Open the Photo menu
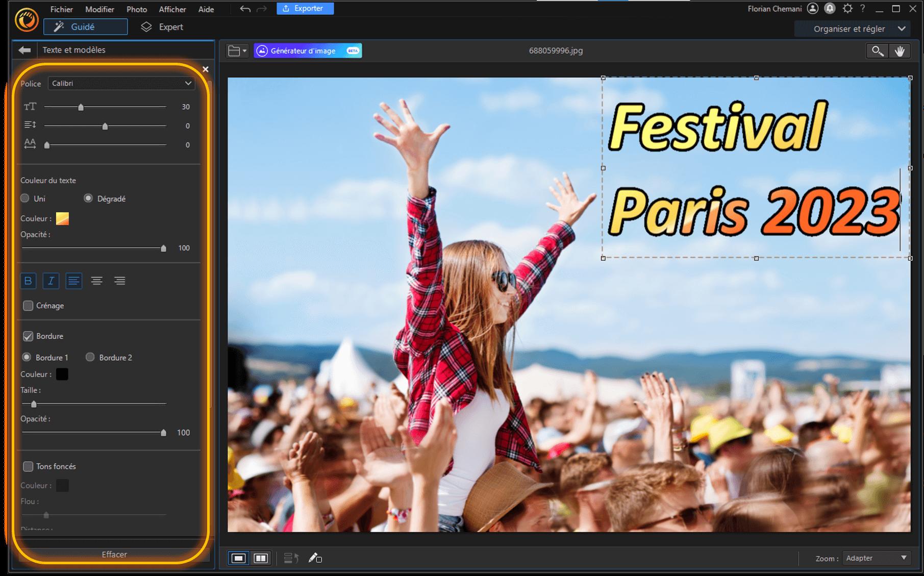This screenshot has width=924, height=576. [137, 9]
